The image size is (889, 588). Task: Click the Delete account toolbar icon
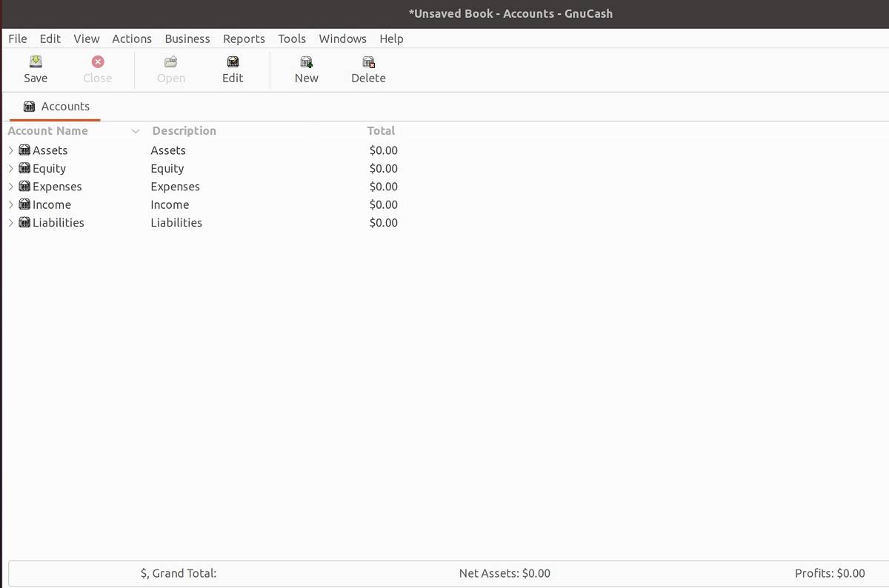pos(368,69)
